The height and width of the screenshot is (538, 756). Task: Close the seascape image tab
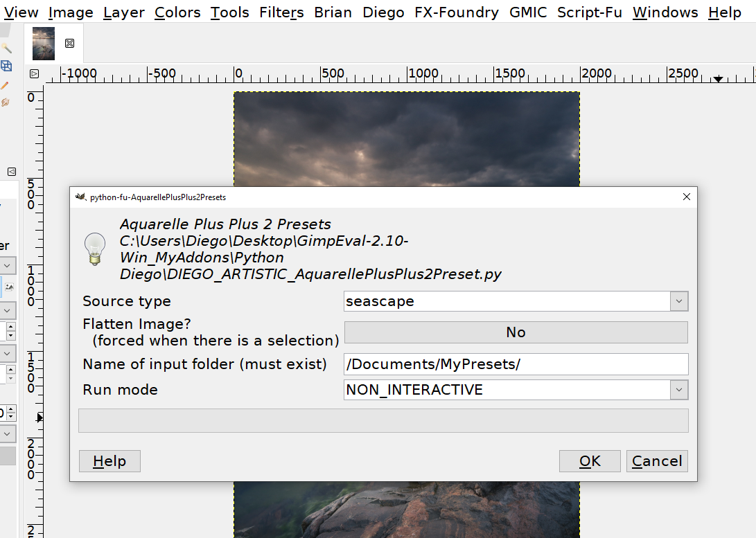click(x=69, y=44)
